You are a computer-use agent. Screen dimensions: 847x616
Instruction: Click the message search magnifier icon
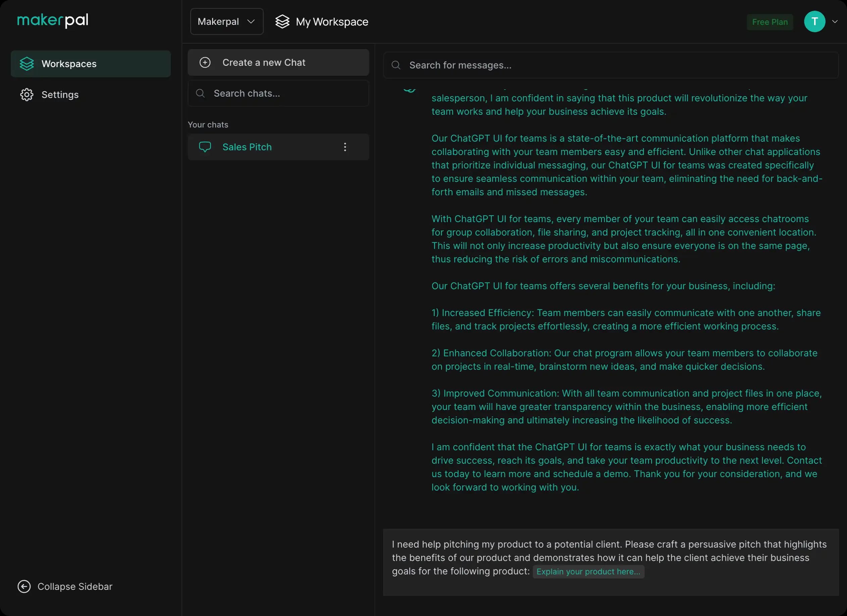point(396,65)
